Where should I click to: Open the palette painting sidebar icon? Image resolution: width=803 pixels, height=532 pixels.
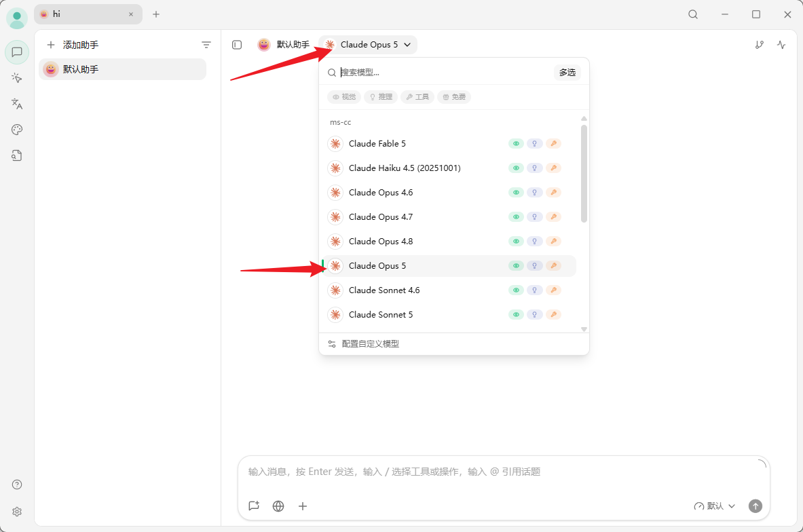coord(17,130)
